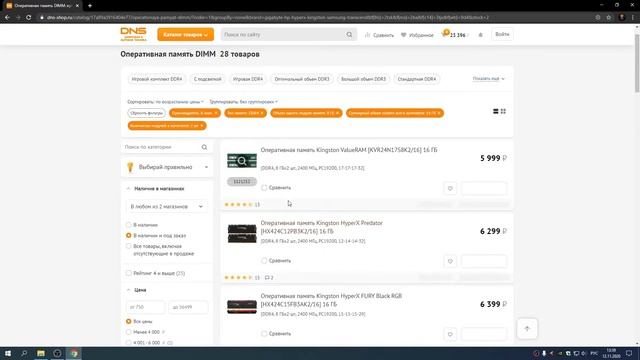Image resolution: width=640 pixels, height=360 pixels.
Task: Check Сравнить for Kingston ValueRAM
Action: point(264,188)
